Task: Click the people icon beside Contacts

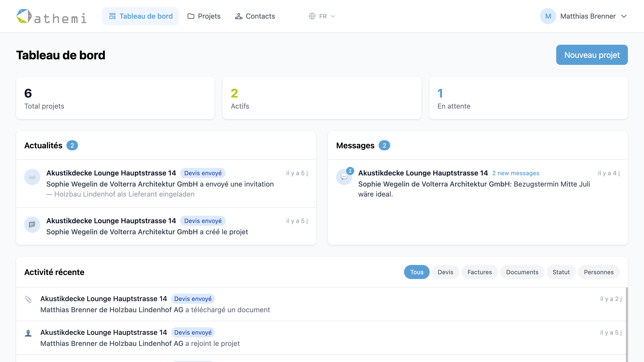Action: click(238, 16)
